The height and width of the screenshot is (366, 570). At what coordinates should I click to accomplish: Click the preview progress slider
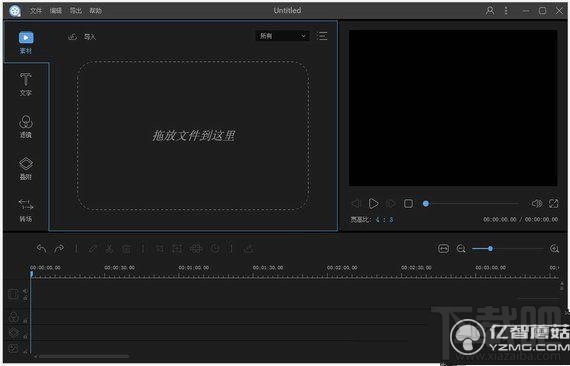click(x=471, y=204)
